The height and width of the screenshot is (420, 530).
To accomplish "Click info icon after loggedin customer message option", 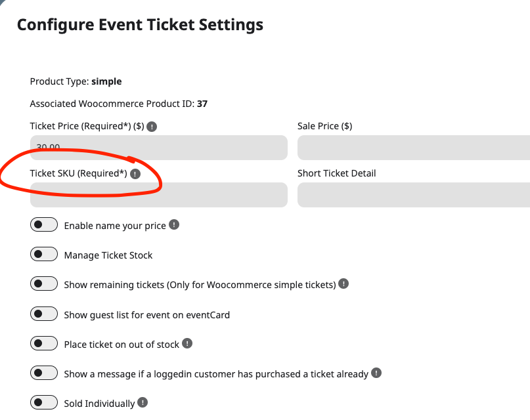I will [376, 373].
